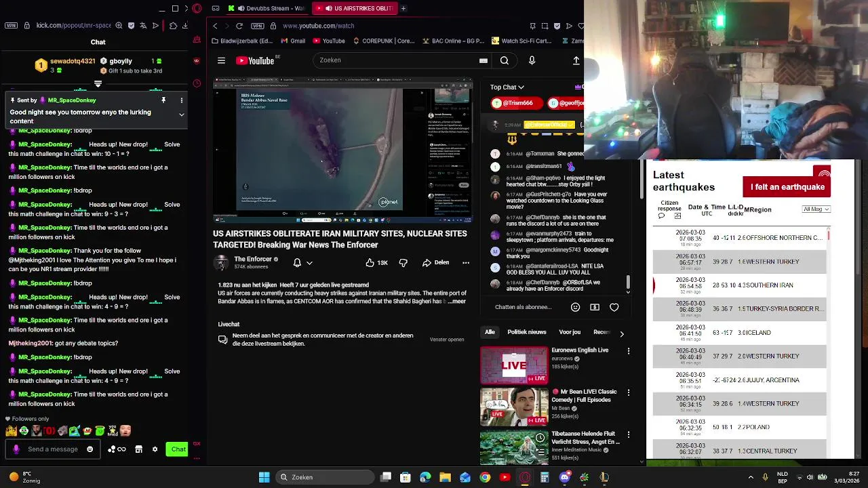Open the Mr Bean LIVE thumbnail
868x488 pixels.
pyautogui.click(x=514, y=407)
